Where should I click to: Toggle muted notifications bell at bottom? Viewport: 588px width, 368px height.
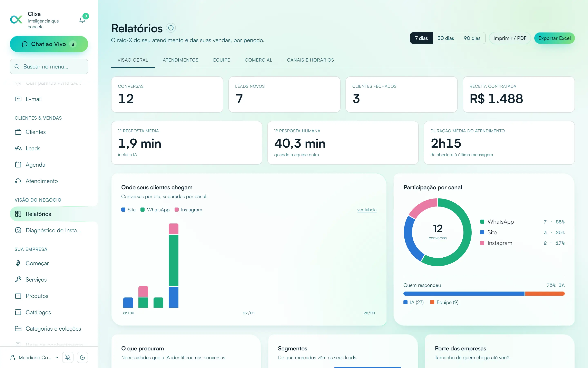click(68, 357)
